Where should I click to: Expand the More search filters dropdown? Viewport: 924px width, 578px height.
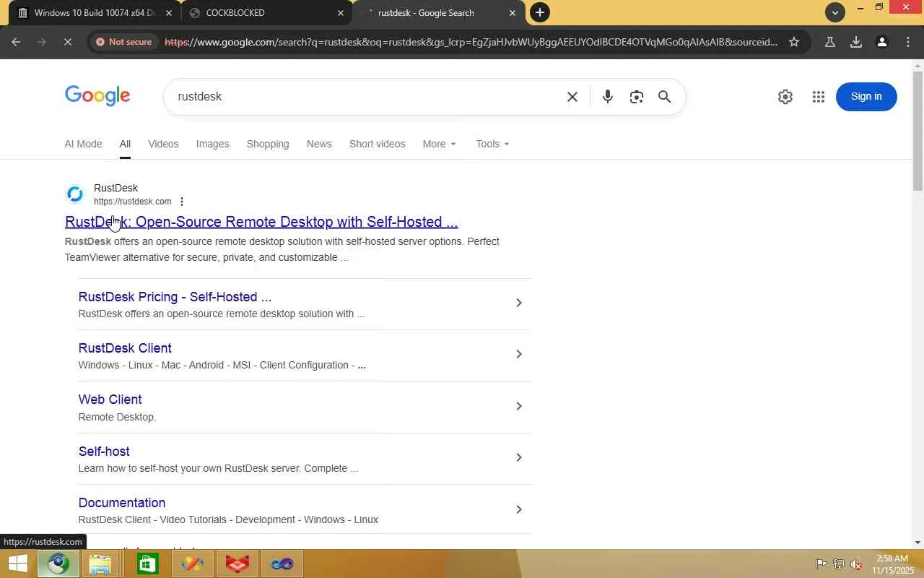440,144
